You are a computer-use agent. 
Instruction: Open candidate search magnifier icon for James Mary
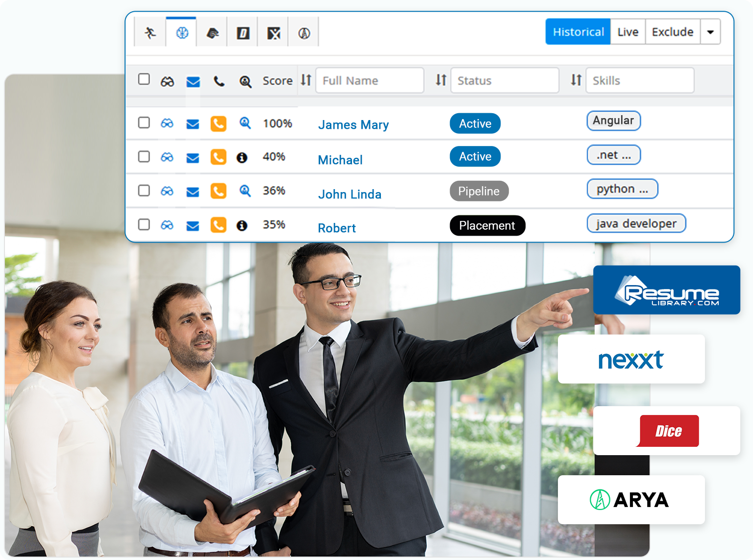coord(245,123)
